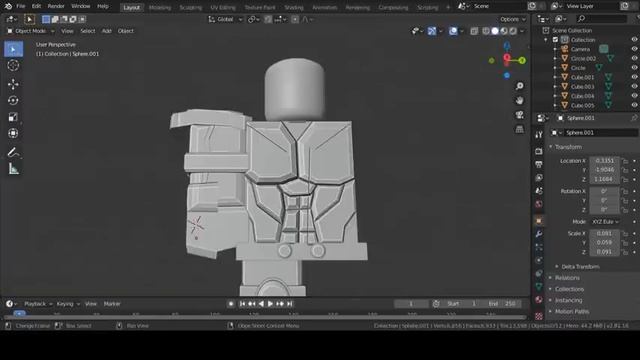
Task: Select the Annotate tool
Action: (x=13, y=152)
